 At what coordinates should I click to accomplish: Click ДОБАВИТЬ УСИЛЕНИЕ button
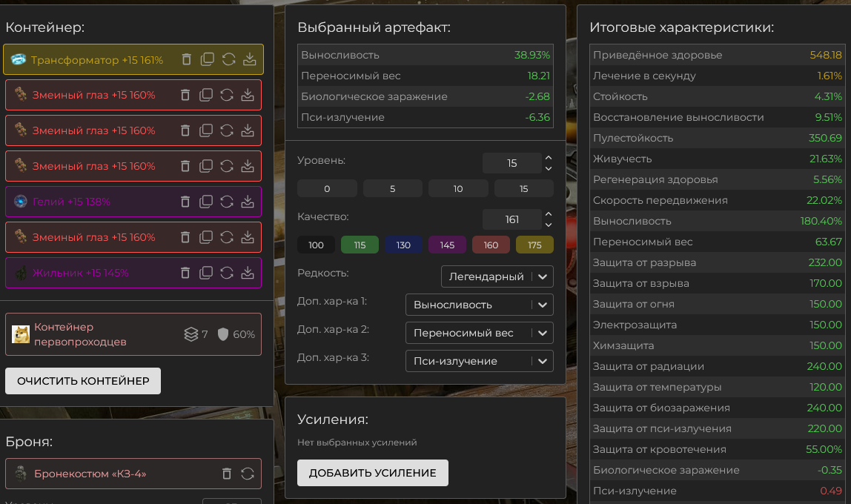(x=373, y=473)
